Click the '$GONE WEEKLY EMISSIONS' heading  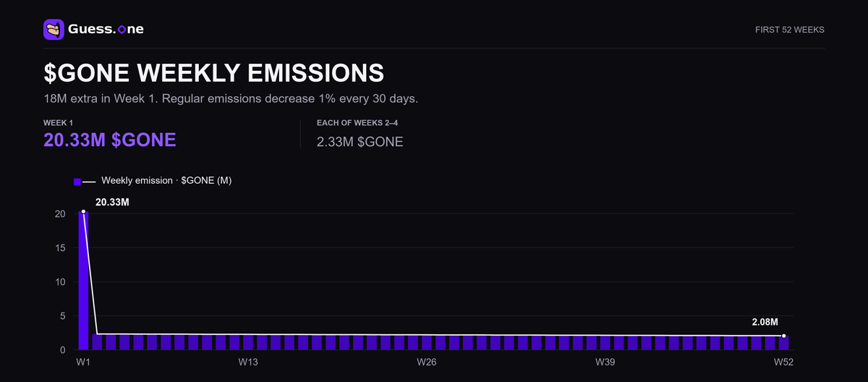pyautogui.click(x=214, y=73)
